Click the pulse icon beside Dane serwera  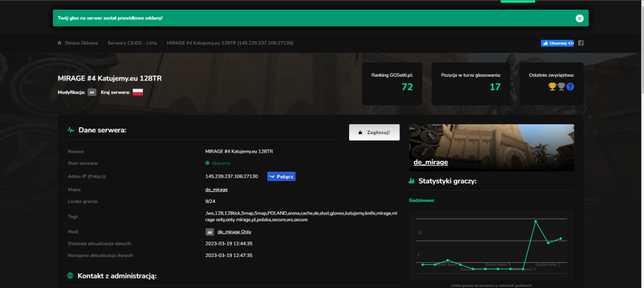click(x=71, y=130)
